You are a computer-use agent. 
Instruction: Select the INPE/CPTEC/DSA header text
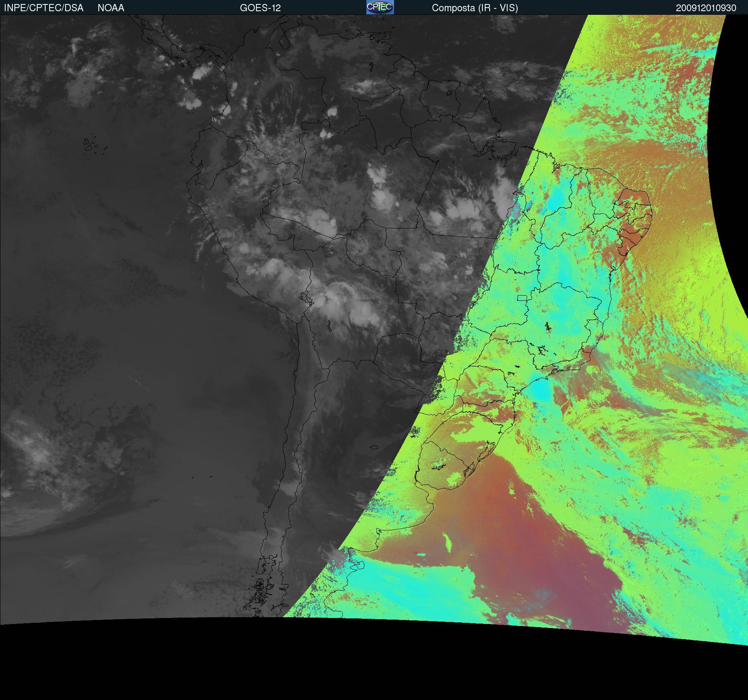(44, 8)
